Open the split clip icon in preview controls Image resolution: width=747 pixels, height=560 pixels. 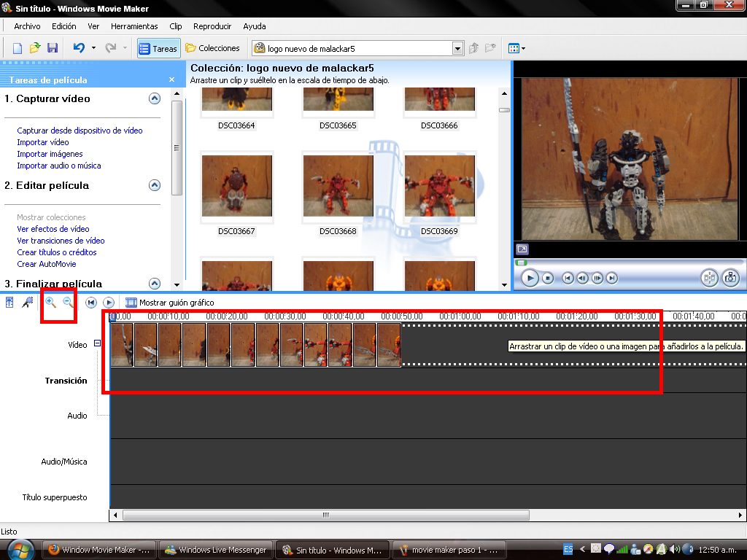pyautogui.click(x=708, y=278)
